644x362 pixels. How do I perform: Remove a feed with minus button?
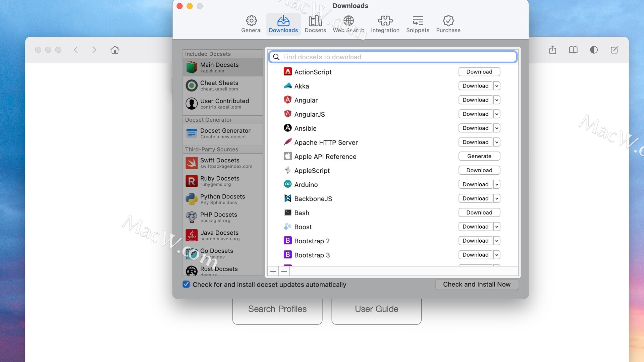click(x=284, y=271)
